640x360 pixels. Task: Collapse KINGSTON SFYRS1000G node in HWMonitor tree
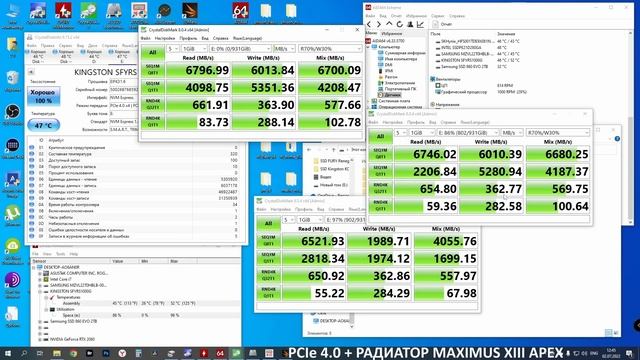click(40, 291)
